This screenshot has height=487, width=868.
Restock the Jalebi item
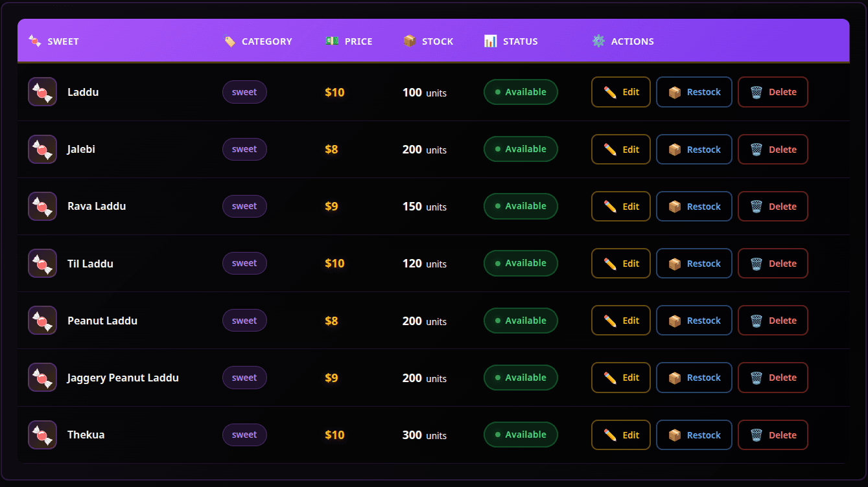point(694,150)
